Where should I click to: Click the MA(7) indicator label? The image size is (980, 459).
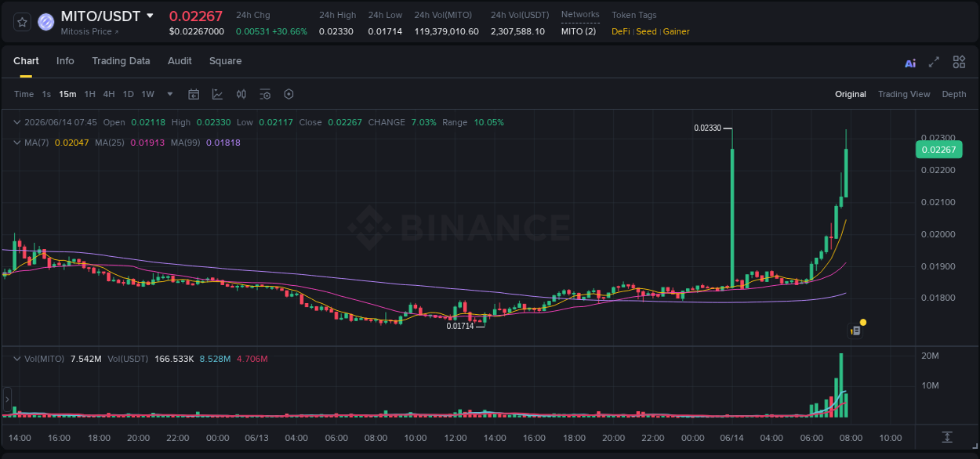pos(37,143)
